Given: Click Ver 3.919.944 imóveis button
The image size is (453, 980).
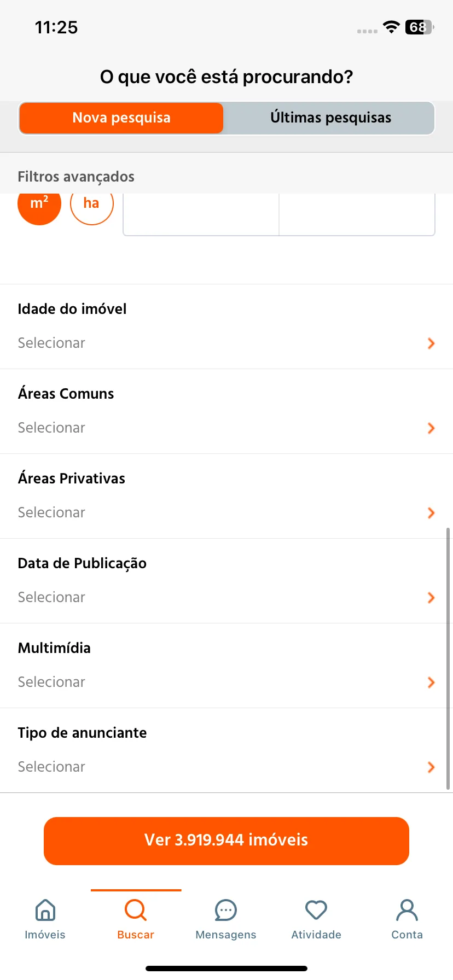Looking at the screenshot, I should [x=226, y=841].
